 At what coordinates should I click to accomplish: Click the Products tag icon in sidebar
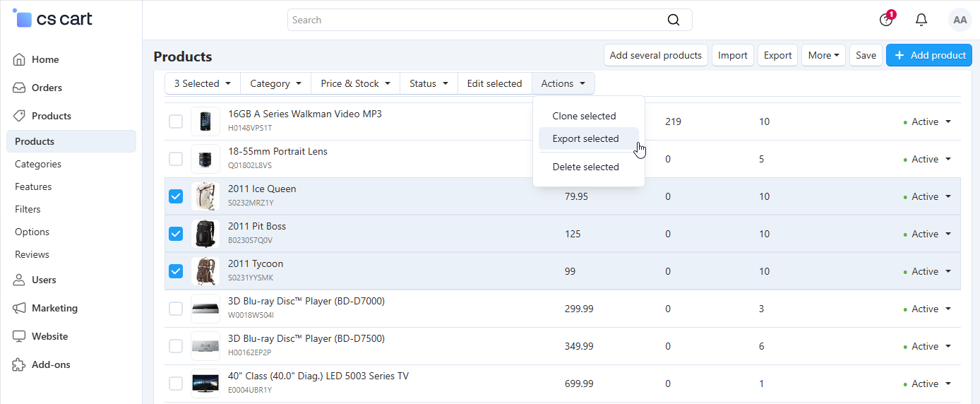tap(20, 116)
